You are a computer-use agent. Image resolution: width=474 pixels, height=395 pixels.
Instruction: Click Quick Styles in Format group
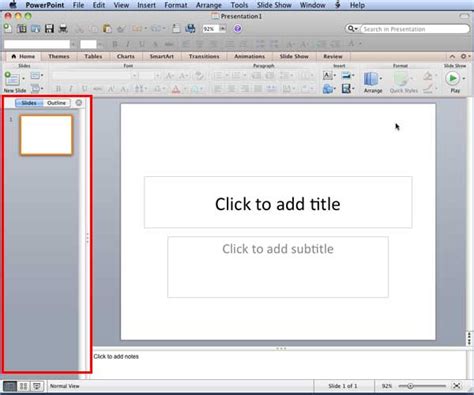coord(403,82)
